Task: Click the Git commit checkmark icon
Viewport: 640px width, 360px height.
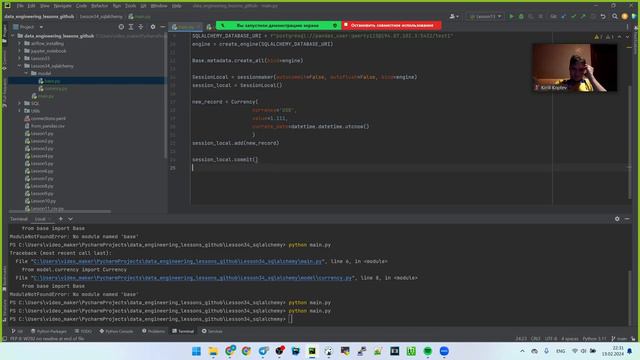Action: pos(573,16)
